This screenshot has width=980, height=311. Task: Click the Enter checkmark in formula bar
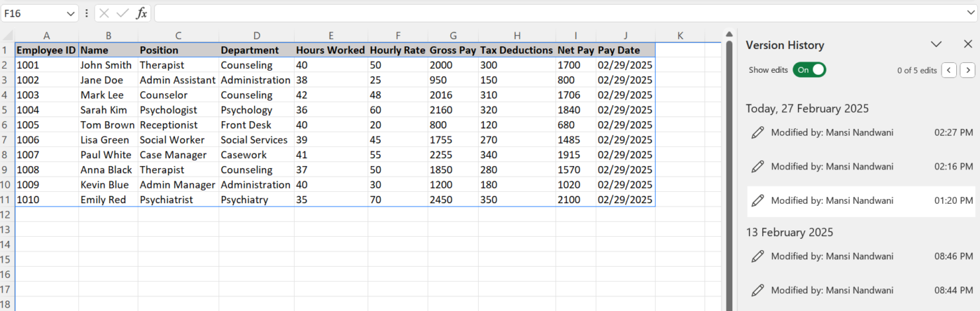pos(122,13)
